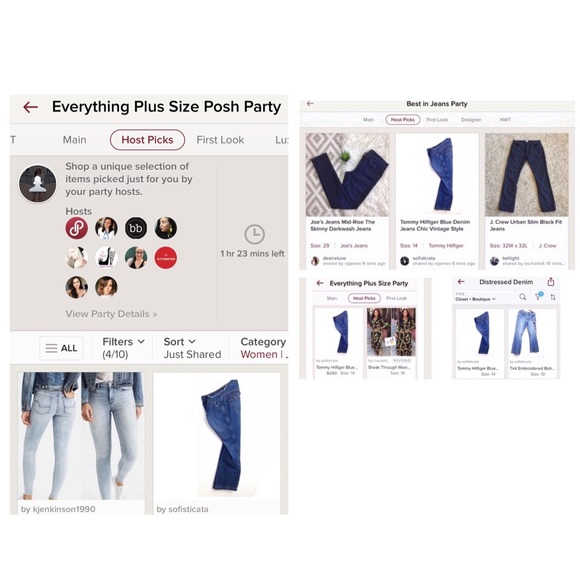Open the sofisticata blue jeans listing thumbnail
The width and height of the screenshot is (580, 580).
[217, 436]
